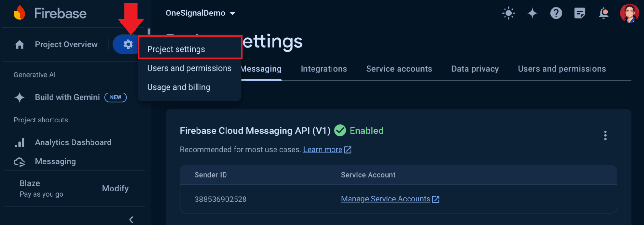Click the Firebase flame logo

(20, 13)
